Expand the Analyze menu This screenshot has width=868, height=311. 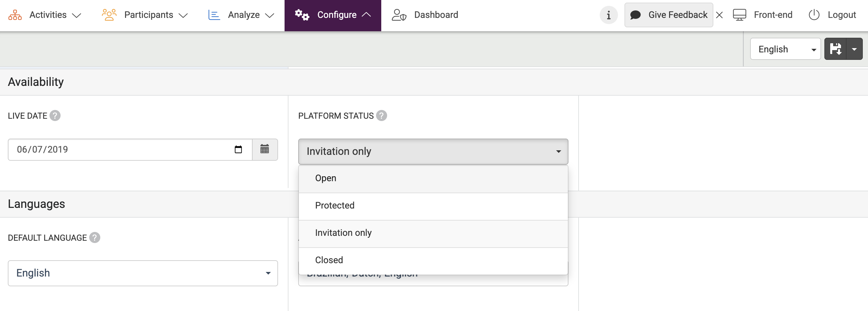coord(241,15)
